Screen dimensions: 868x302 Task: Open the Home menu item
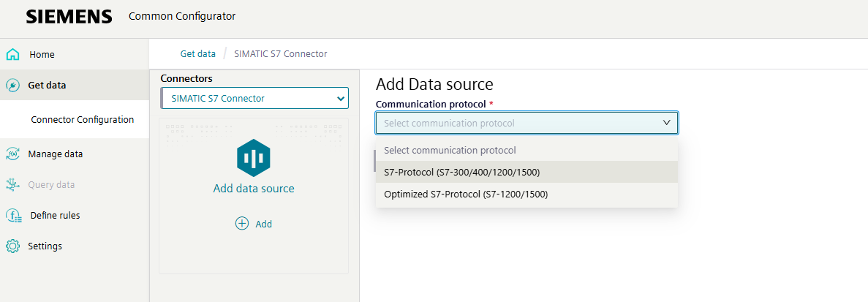74,55
